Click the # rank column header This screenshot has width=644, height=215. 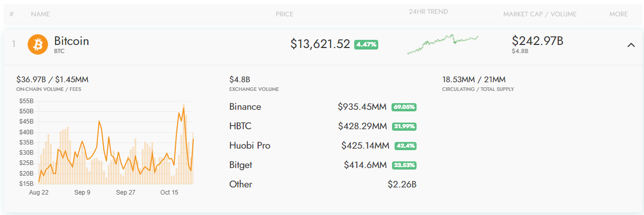tap(12, 14)
